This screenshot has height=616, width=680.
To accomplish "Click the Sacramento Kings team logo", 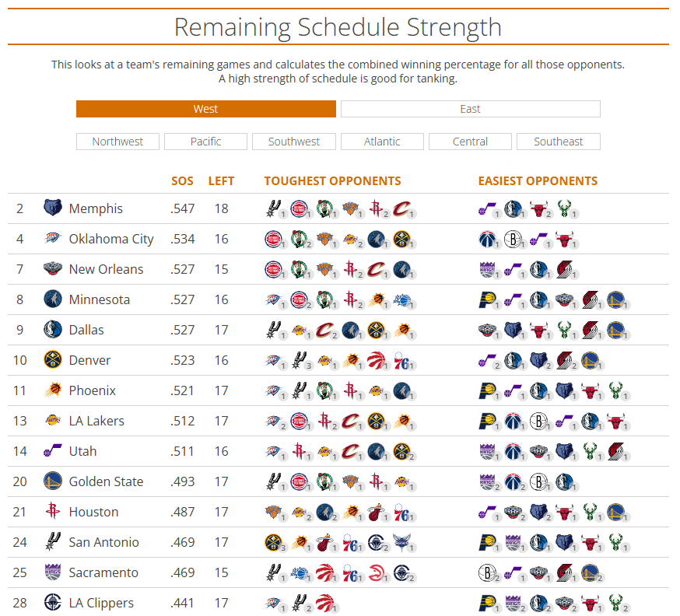I will tap(53, 572).
